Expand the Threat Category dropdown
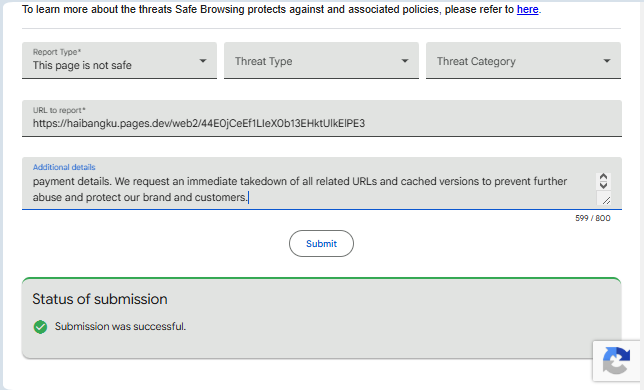The height and width of the screenshot is (390, 644). click(523, 60)
